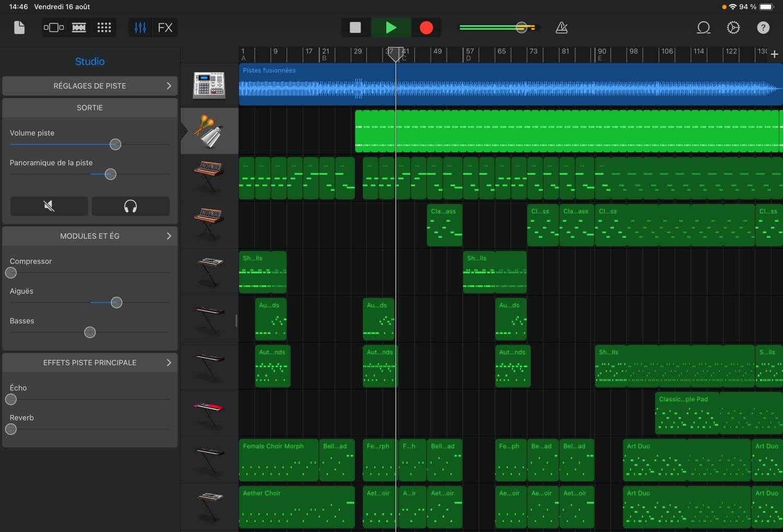The image size is (783, 532).
Task: Toggle the track controls mixer panel
Action: [139, 27]
